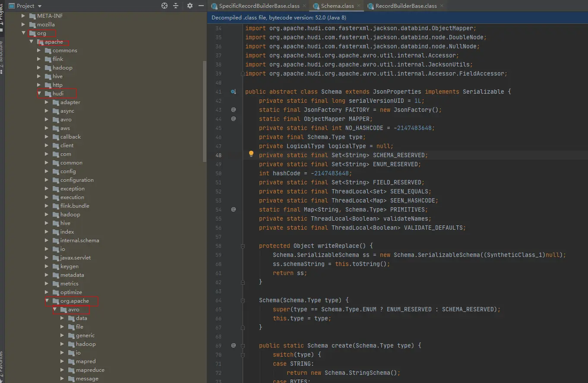
Task: Select the javax.servlet package
Action: tap(75, 258)
